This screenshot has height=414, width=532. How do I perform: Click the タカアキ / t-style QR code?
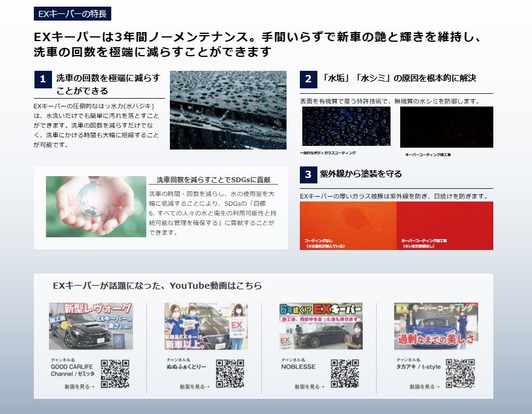(x=460, y=374)
